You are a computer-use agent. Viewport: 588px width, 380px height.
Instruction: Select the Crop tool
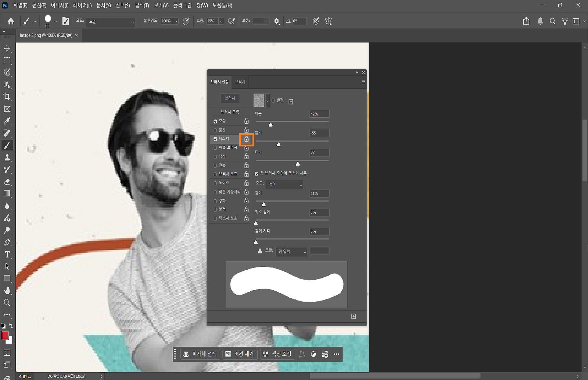coord(7,96)
